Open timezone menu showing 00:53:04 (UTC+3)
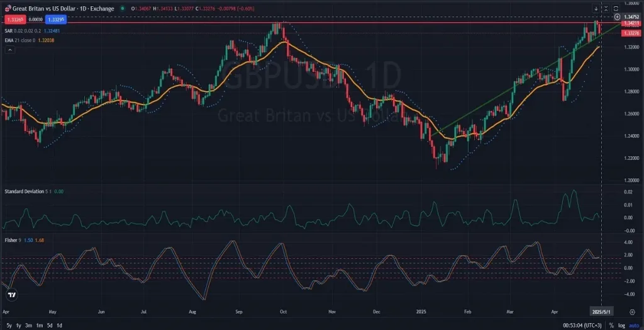This screenshot has width=644, height=330. [584, 326]
